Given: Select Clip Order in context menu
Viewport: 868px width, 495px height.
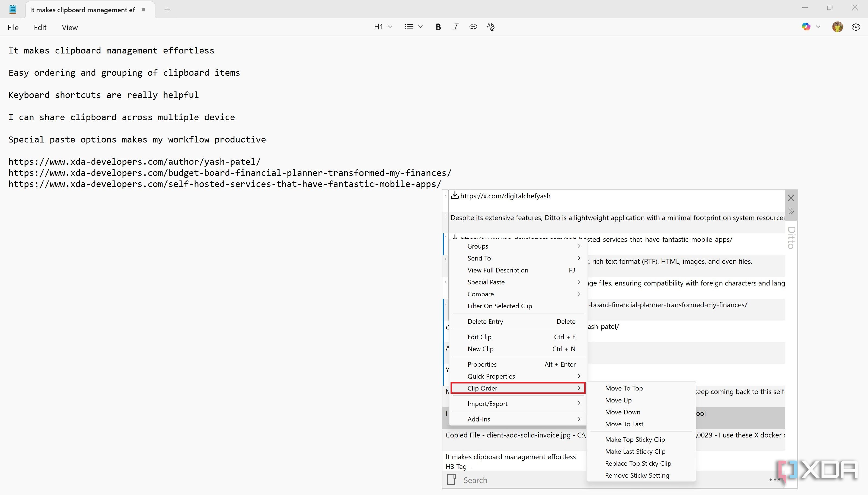Looking at the screenshot, I should [518, 388].
